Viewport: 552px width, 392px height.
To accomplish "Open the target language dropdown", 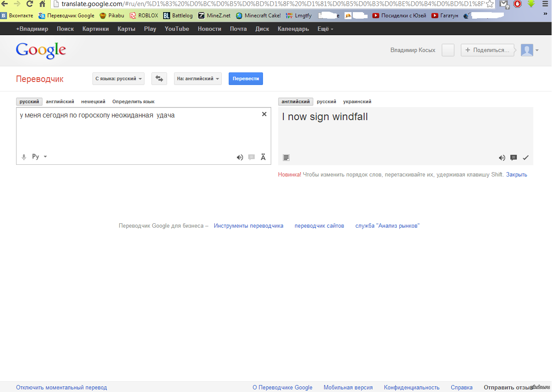I will [x=198, y=78].
